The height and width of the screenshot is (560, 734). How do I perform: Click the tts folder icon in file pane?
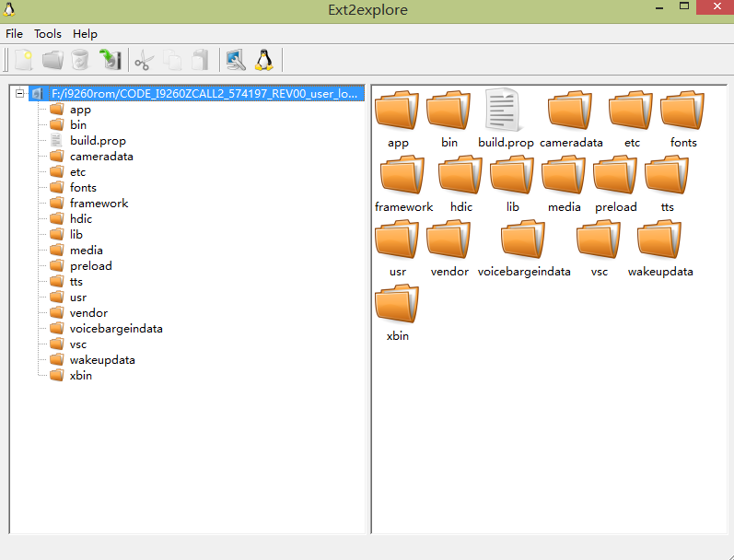point(667,175)
